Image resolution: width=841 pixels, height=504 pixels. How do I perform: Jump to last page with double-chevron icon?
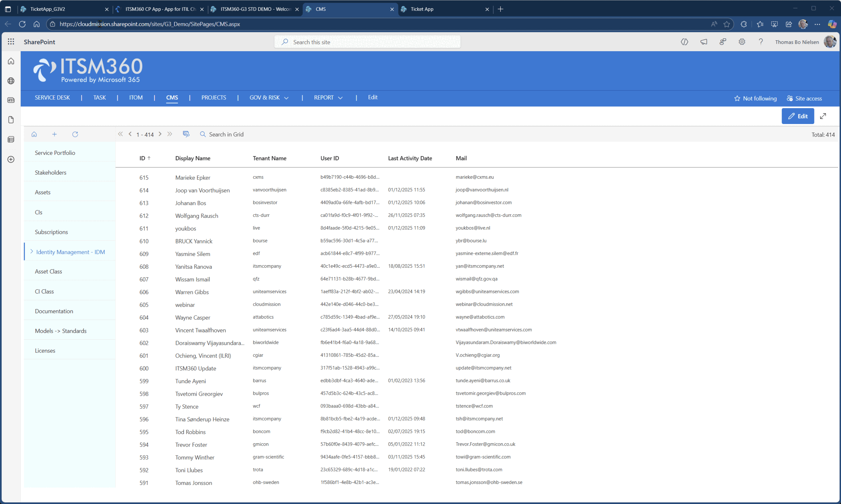[x=170, y=134]
